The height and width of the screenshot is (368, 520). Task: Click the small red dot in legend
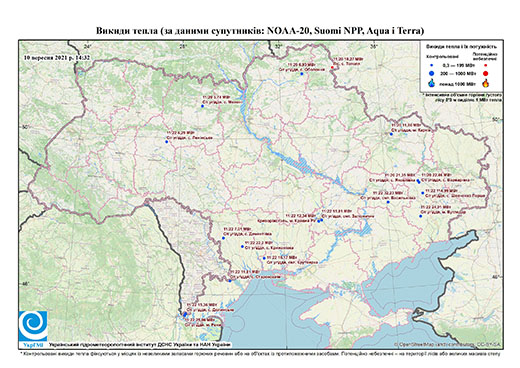pos(485,65)
